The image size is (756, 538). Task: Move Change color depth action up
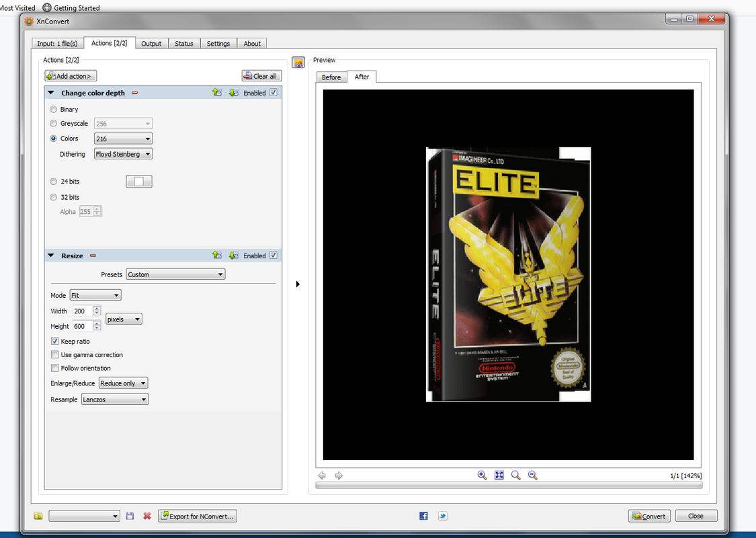tap(217, 92)
